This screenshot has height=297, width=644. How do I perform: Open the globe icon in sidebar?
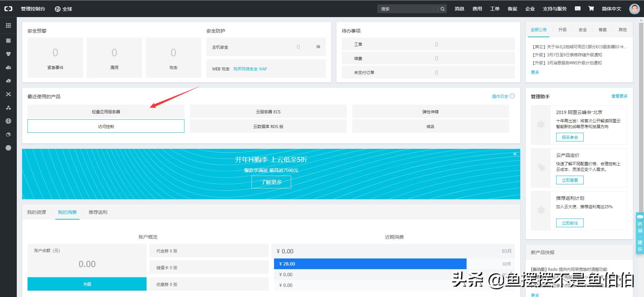tap(8, 121)
